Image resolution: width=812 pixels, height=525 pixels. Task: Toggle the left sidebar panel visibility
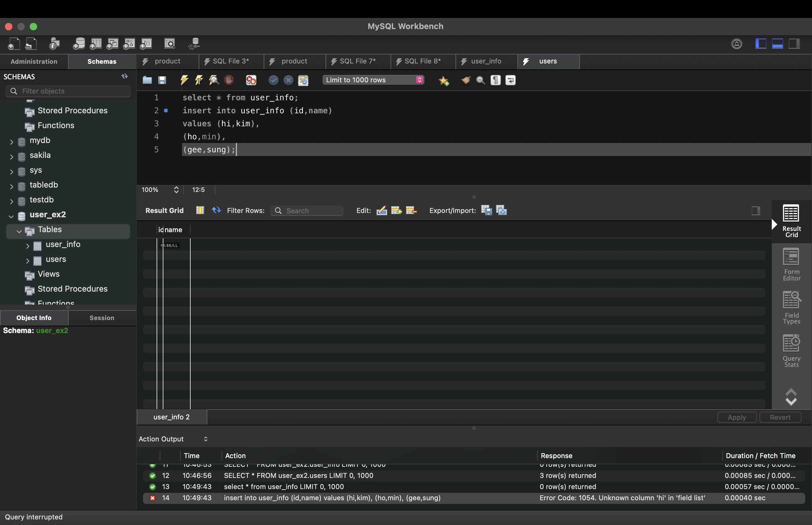(761, 44)
